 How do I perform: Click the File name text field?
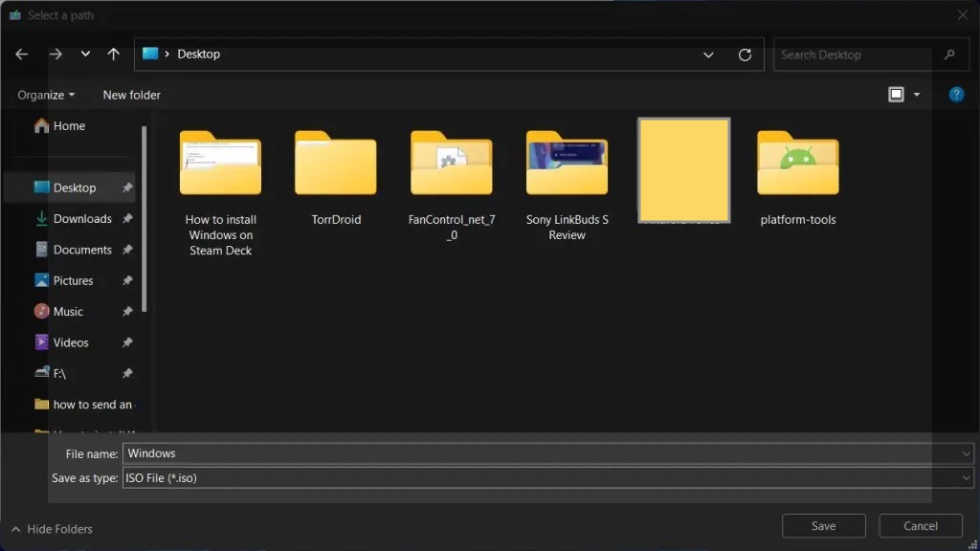[x=541, y=453]
